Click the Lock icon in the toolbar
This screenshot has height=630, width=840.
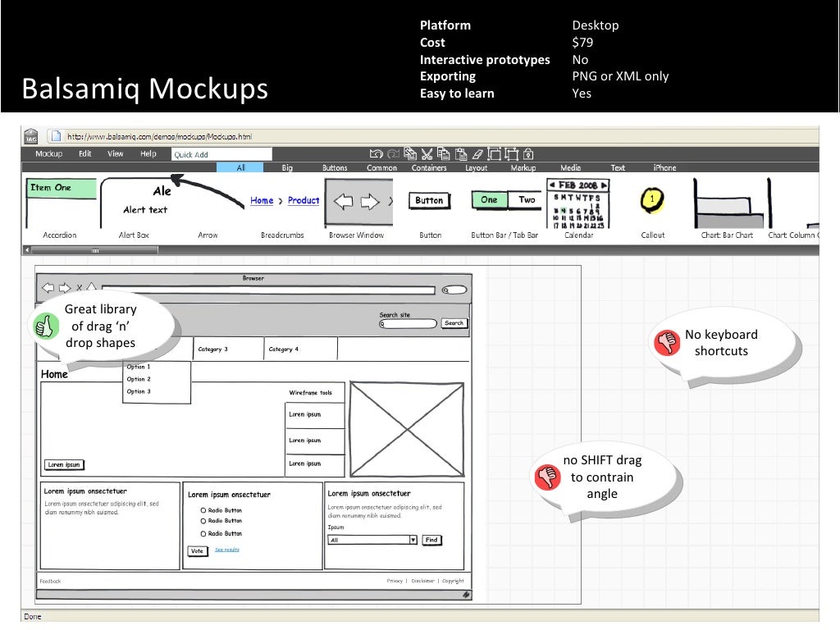tap(528, 154)
